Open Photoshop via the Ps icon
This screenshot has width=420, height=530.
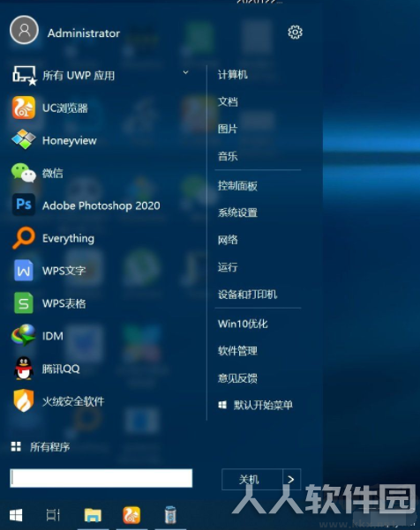coord(24,205)
